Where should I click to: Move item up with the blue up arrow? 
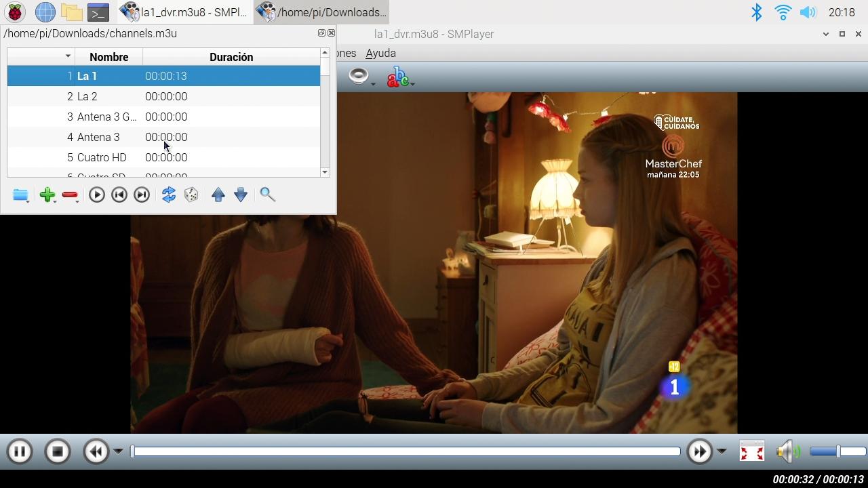218,195
